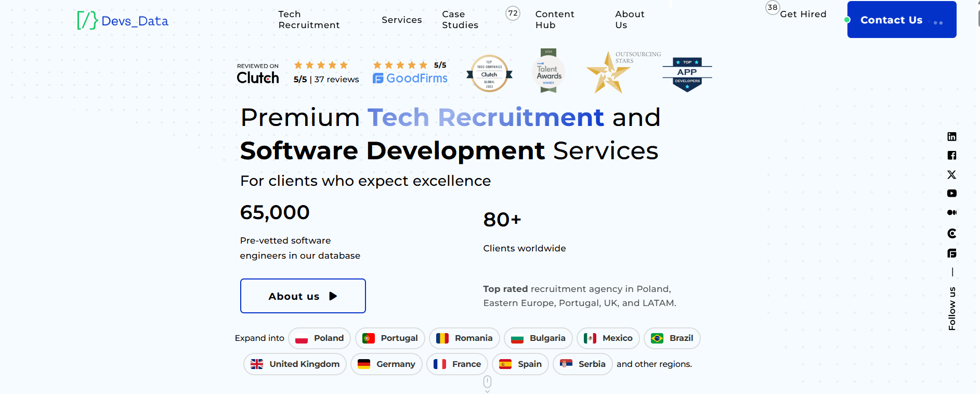Click the Talent Awards winner badge
The width and height of the screenshot is (980, 394).
click(x=548, y=71)
